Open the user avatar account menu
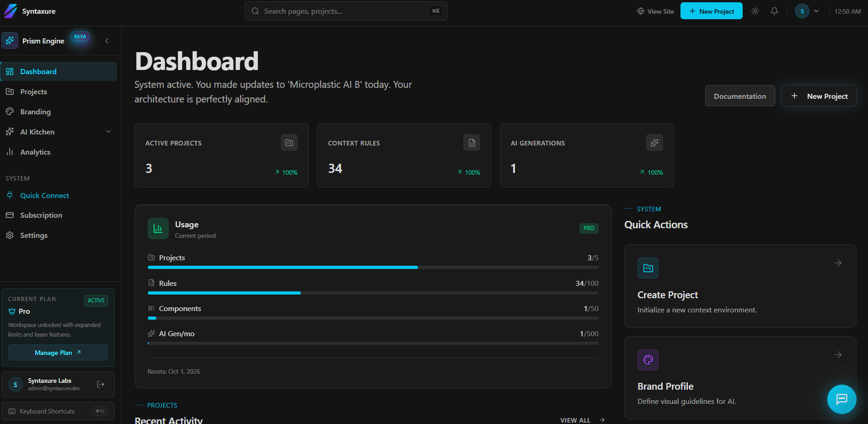This screenshot has width=868, height=424. pos(807,11)
